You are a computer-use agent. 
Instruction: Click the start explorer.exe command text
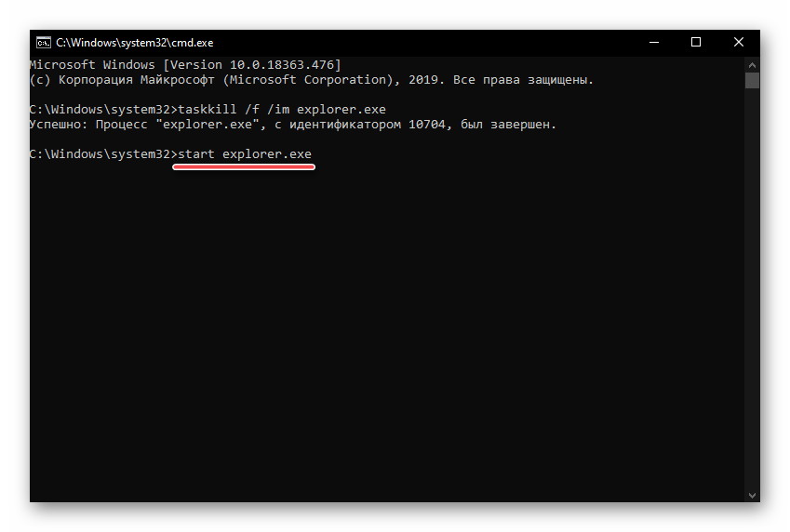click(x=244, y=154)
